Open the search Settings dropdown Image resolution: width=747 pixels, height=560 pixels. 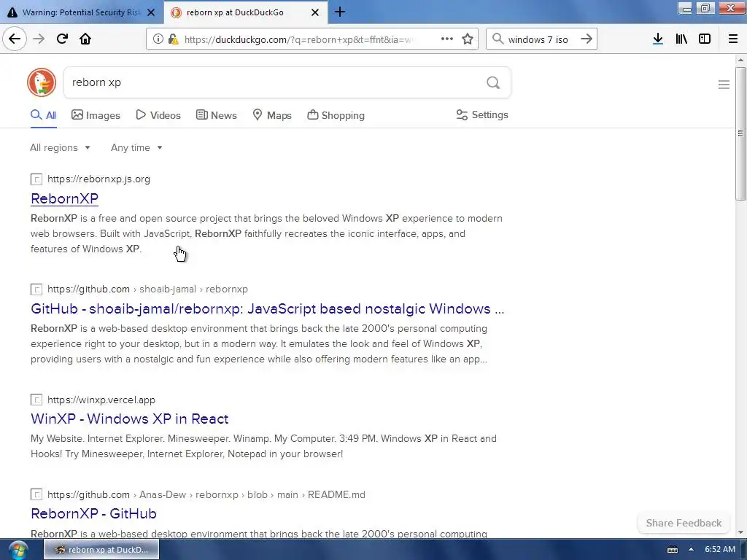[x=482, y=114]
